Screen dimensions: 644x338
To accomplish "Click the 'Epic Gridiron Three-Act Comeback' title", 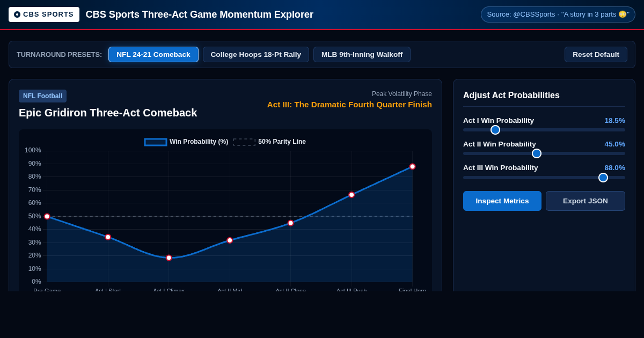I will 108,113.
